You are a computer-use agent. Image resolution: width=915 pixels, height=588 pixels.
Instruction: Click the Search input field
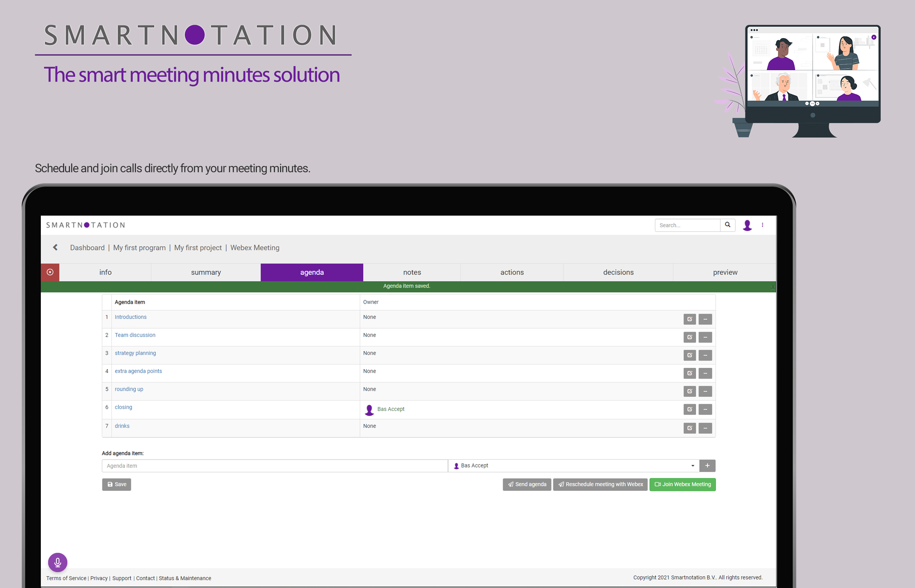pyautogui.click(x=688, y=225)
